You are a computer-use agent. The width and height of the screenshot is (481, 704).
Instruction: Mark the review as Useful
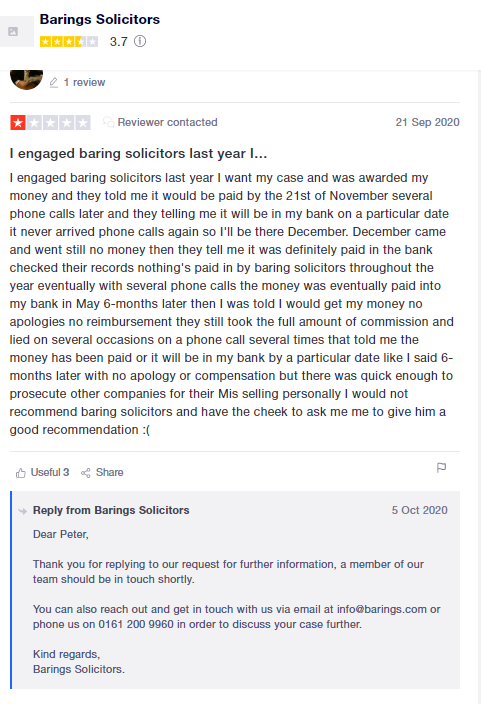pos(43,472)
